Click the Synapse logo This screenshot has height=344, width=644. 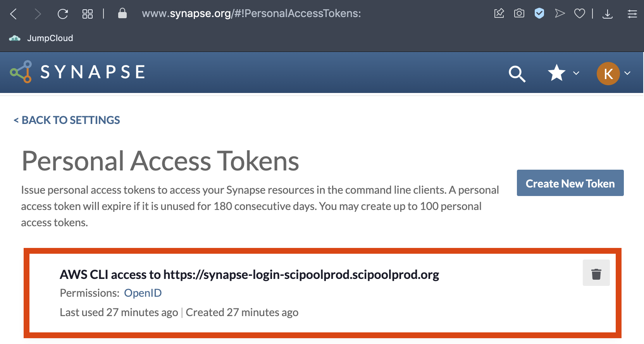(x=77, y=72)
